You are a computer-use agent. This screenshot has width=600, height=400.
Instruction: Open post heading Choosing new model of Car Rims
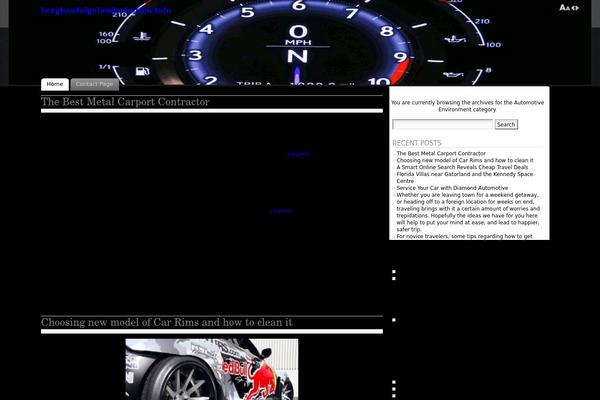tap(166, 322)
